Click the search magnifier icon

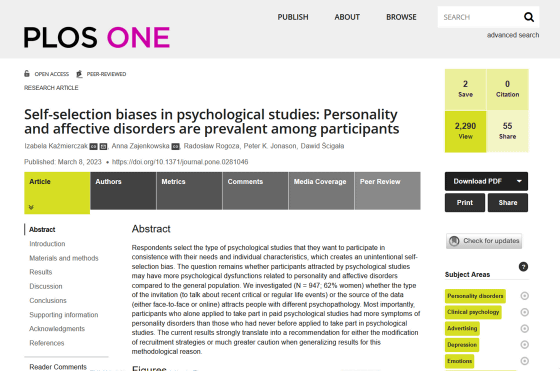point(529,17)
